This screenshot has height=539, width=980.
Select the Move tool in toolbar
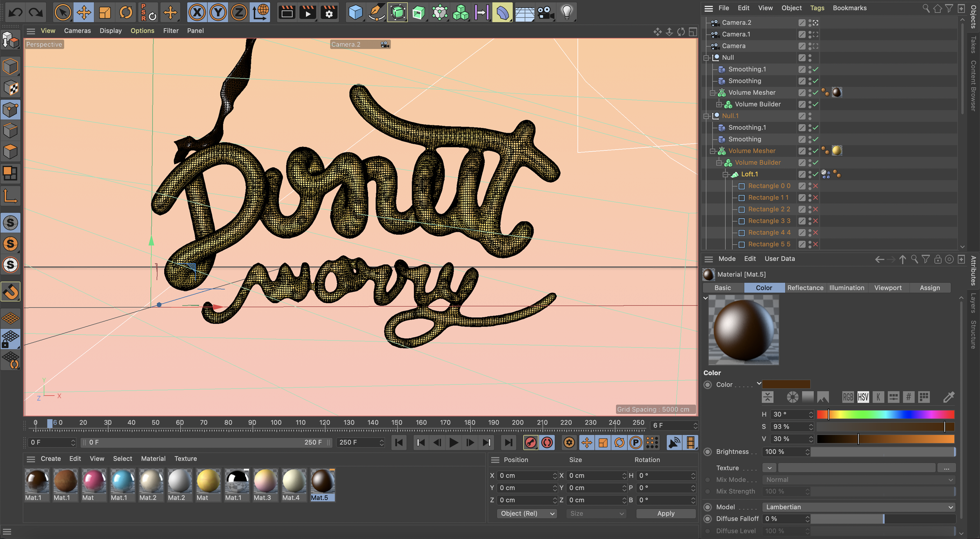click(x=83, y=13)
